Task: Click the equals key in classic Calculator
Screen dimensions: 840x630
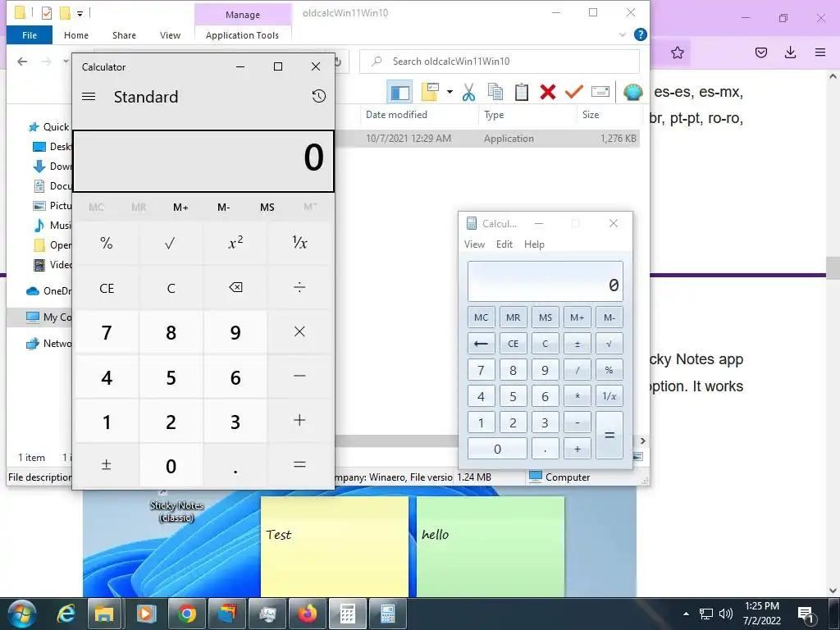Action: [609, 435]
